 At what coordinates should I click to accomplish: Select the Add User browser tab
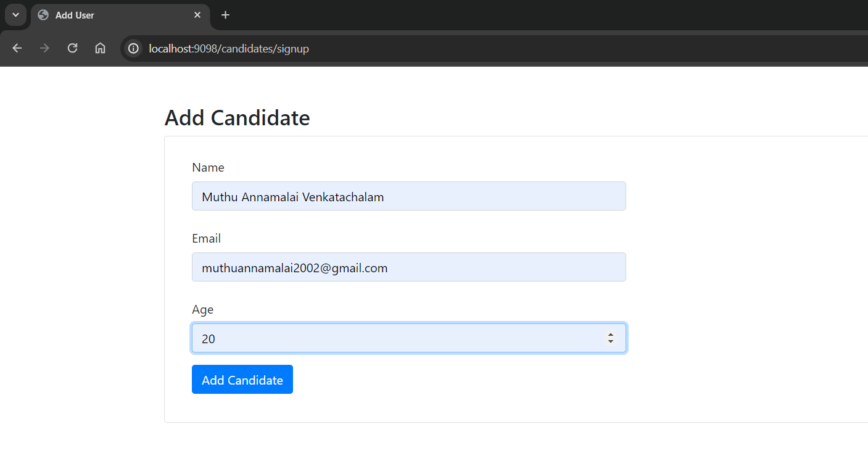coord(120,15)
